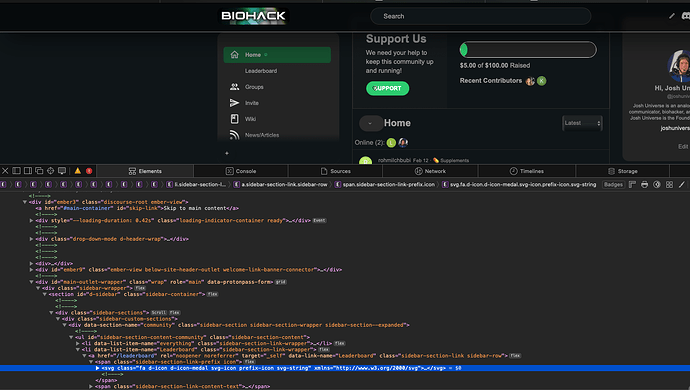Collapse the sidebar-sections div node
The image size is (690, 390).
51,313
